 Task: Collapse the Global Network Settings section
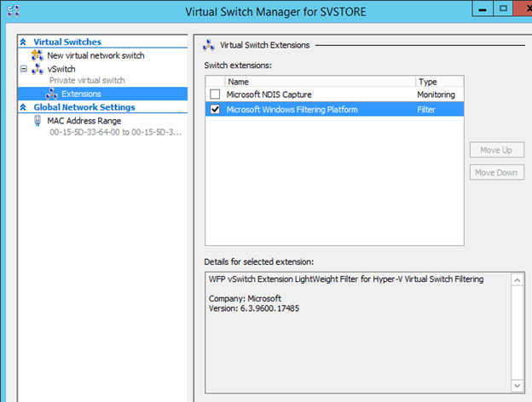click(25, 107)
